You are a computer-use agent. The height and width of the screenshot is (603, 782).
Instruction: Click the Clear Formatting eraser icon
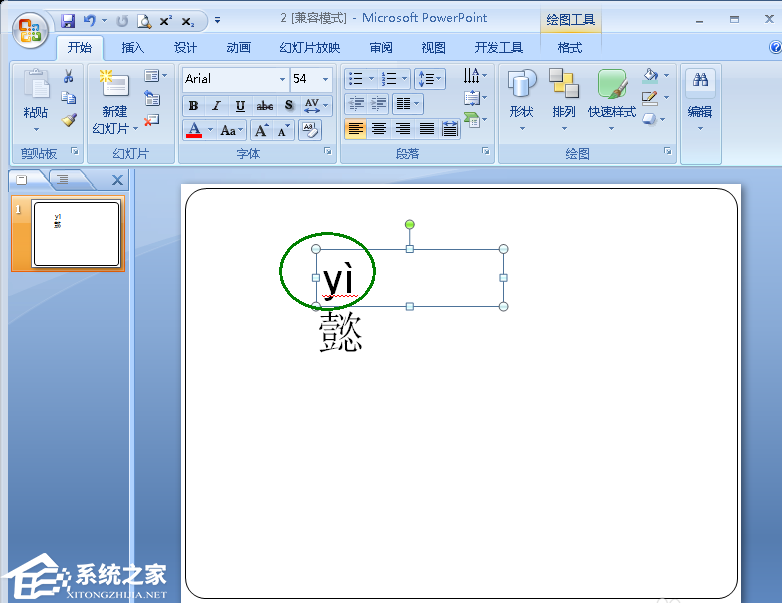[309, 130]
